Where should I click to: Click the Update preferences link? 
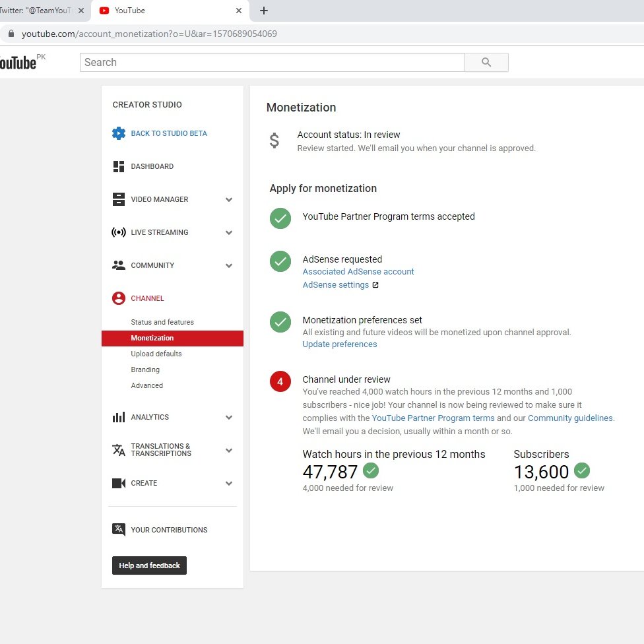tap(340, 344)
